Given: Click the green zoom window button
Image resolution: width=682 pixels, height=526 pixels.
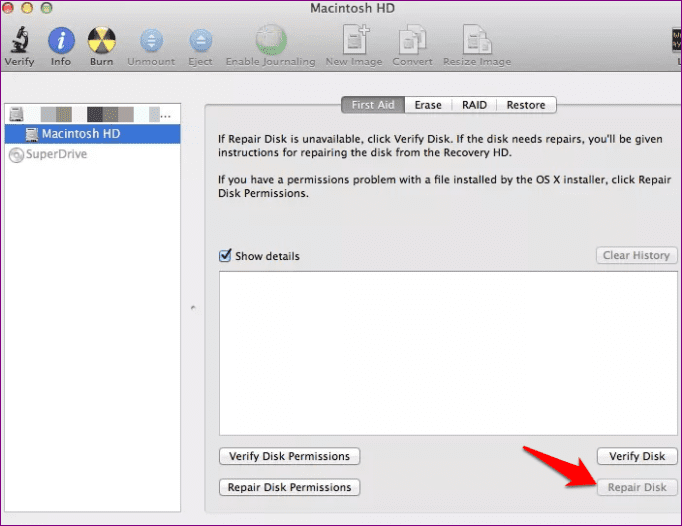Looking at the screenshot, I should coord(47,7).
